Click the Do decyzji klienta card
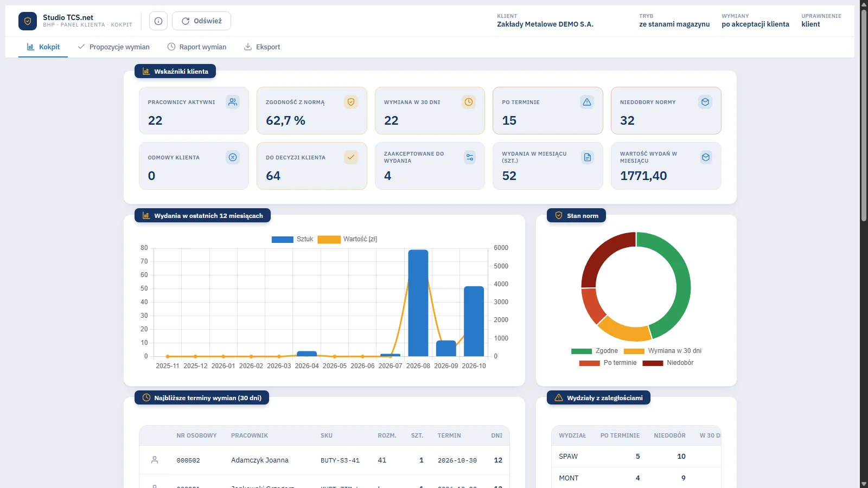The width and height of the screenshot is (868, 488). pos(312,166)
